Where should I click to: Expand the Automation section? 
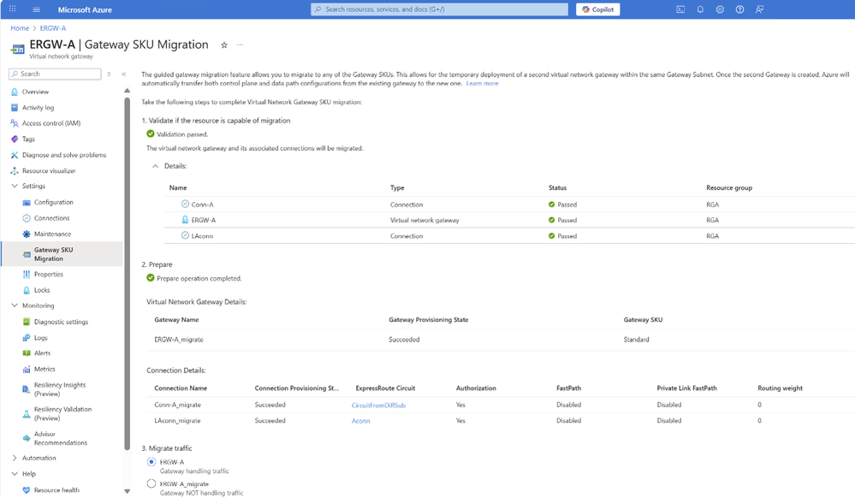15,458
